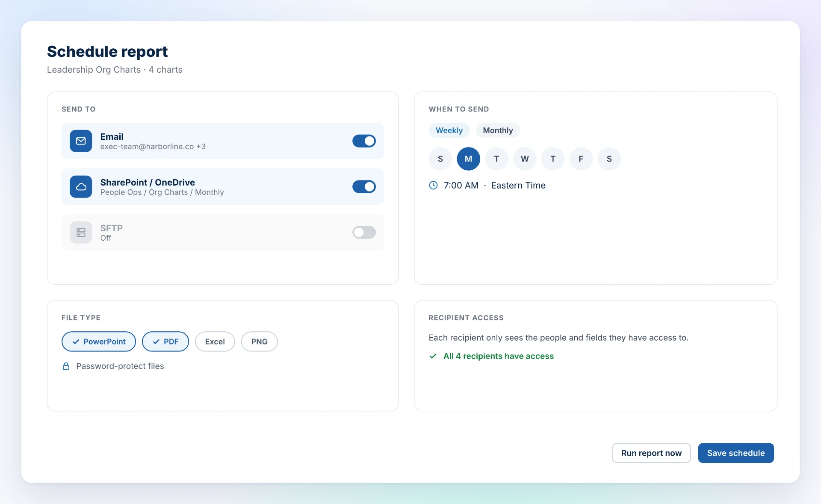Turn off the Email delivery toggle
This screenshot has width=821, height=504.
pos(364,141)
